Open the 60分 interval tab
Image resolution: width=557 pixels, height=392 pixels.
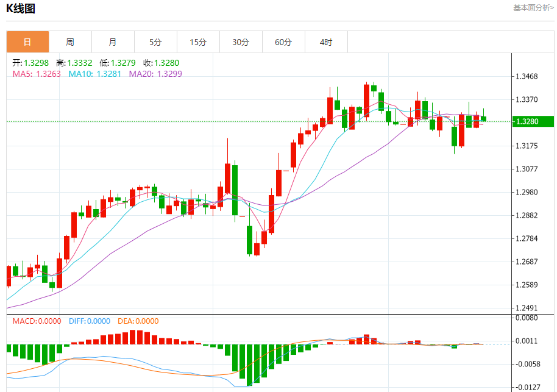(283, 42)
